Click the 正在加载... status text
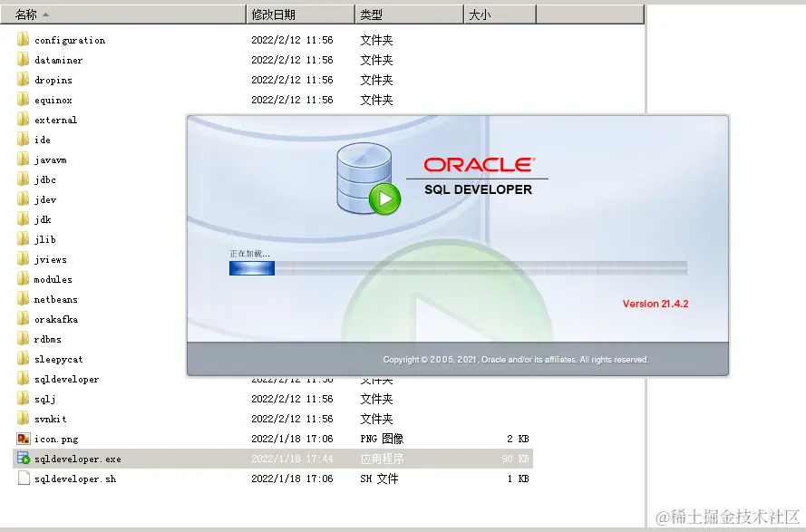The height and width of the screenshot is (532, 806). (249, 254)
